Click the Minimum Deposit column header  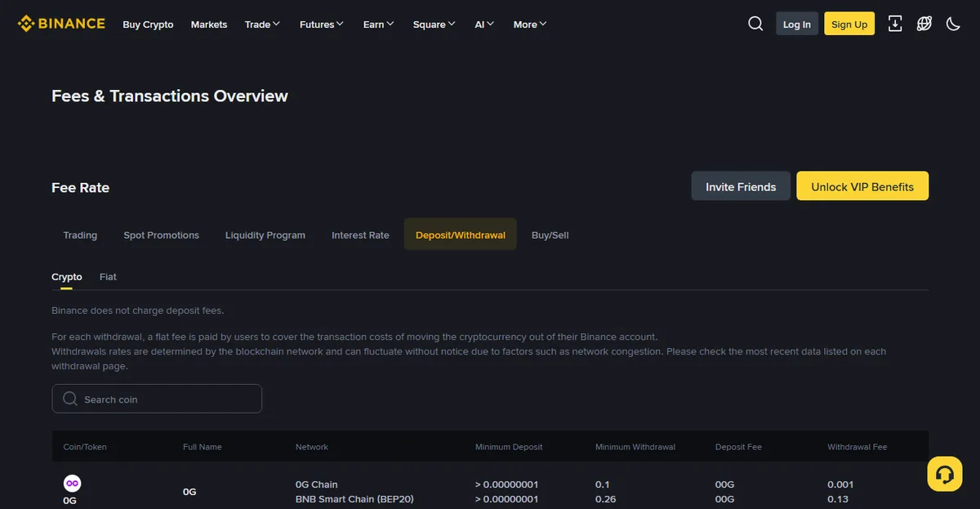point(509,447)
